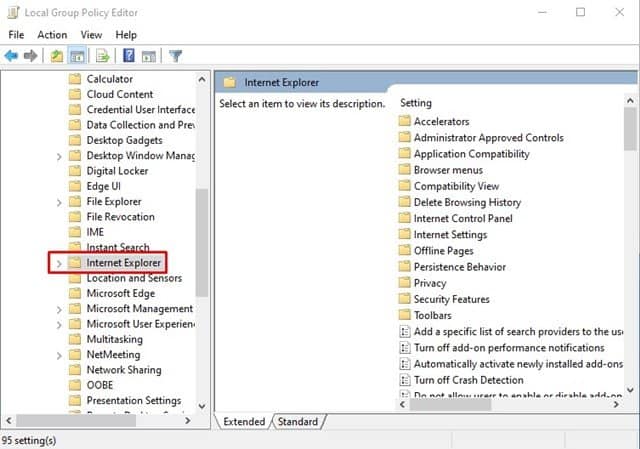Click tree pane scroll down arrow
This screenshot has height=449, width=640.
[x=202, y=406]
